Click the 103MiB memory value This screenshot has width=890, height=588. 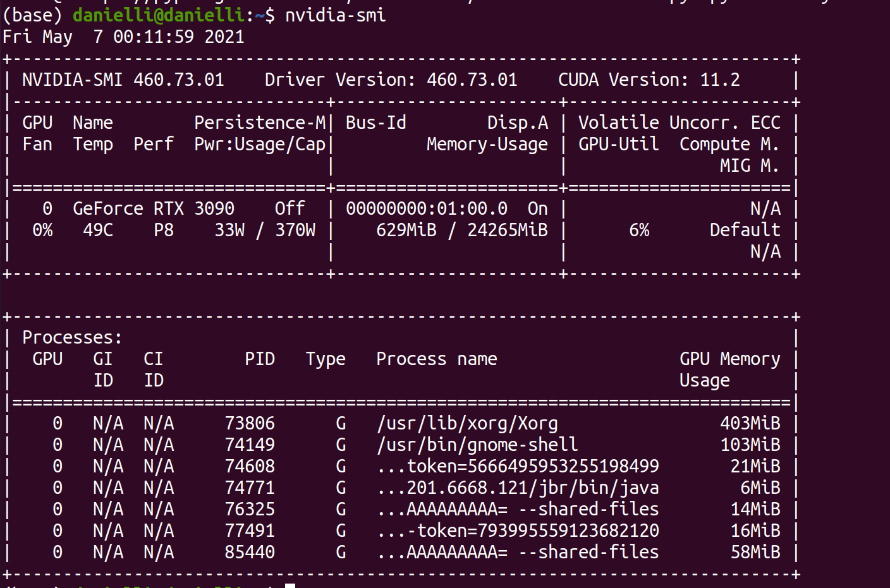(x=750, y=445)
